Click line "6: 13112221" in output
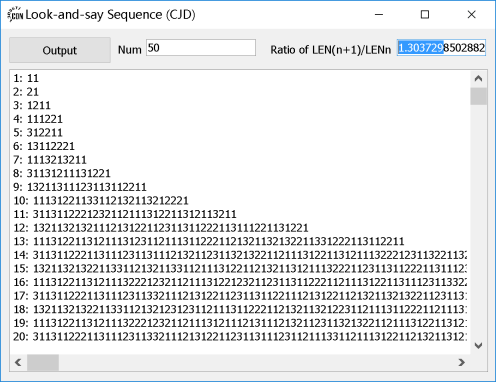 [44, 146]
